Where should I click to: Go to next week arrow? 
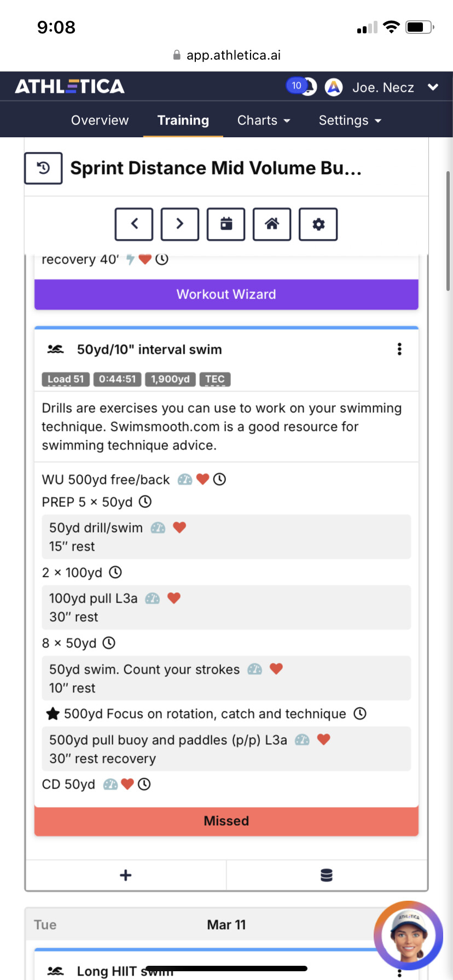click(179, 224)
